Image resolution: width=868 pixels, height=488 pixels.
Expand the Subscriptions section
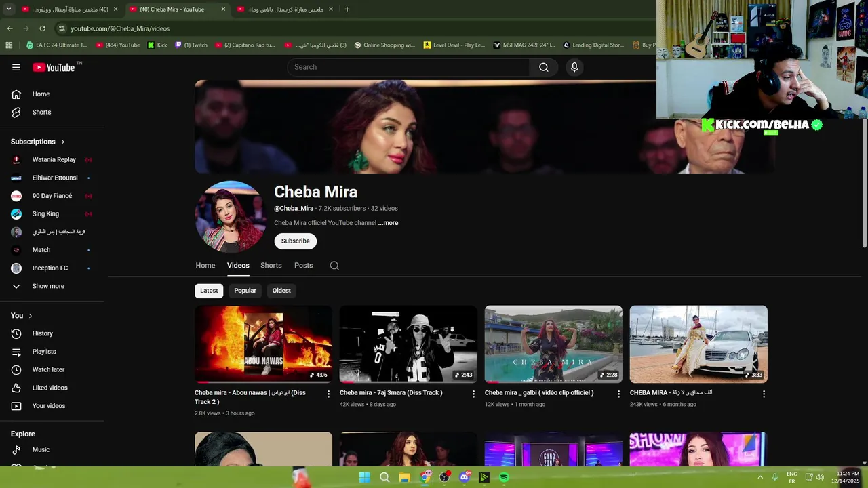click(38, 142)
